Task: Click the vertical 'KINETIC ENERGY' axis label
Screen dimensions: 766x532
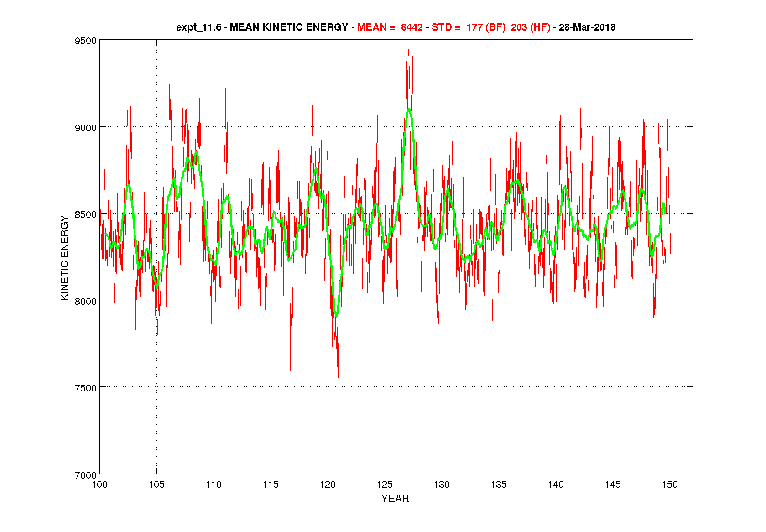Action: [x=65, y=258]
